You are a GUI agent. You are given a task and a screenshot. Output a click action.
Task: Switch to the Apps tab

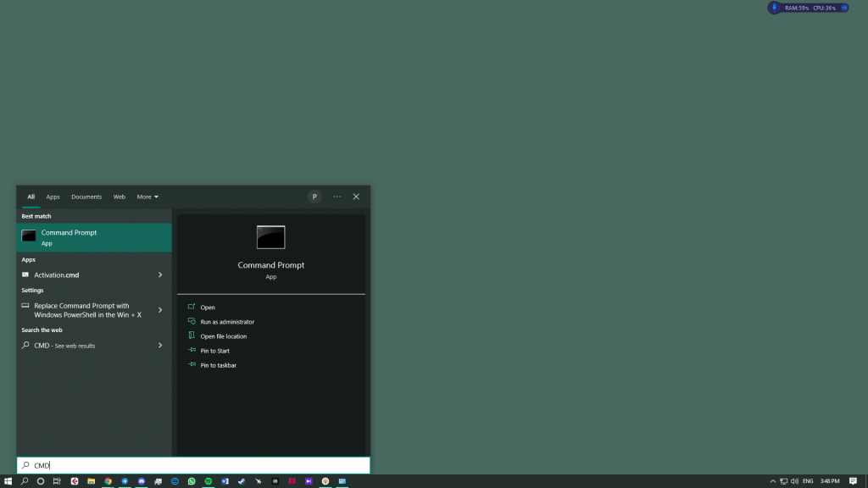pyautogui.click(x=53, y=196)
